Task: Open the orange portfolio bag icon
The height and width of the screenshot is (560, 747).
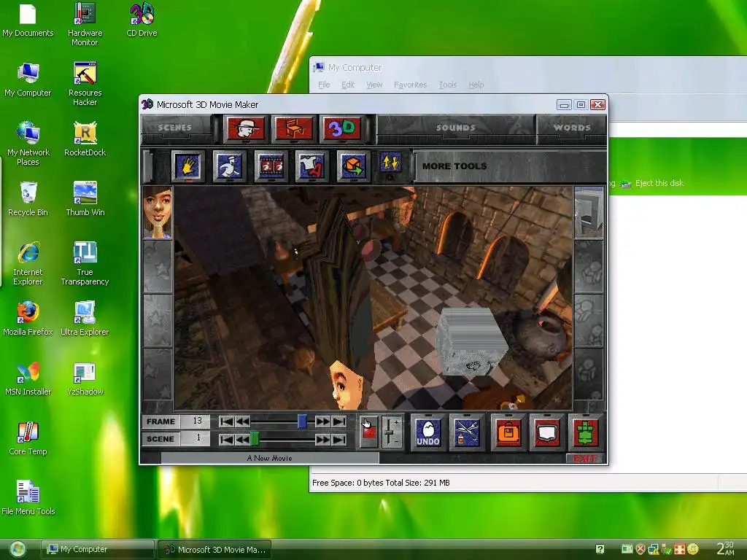Action: coord(508,432)
